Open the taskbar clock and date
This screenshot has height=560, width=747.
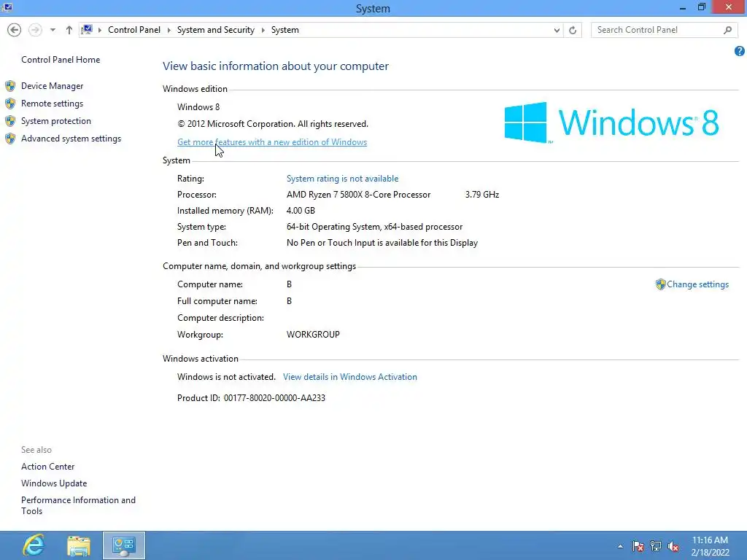click(x=710, y=546)
